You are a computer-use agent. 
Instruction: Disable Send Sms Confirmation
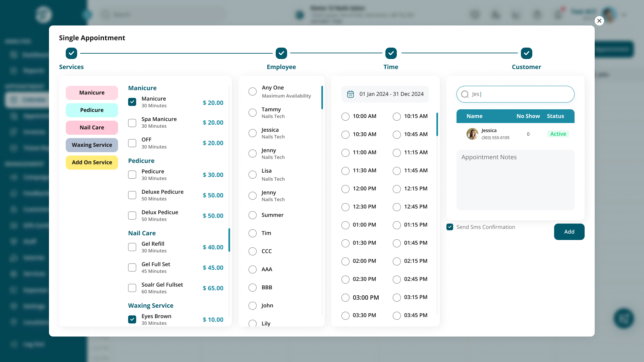[x=449, y=227]
